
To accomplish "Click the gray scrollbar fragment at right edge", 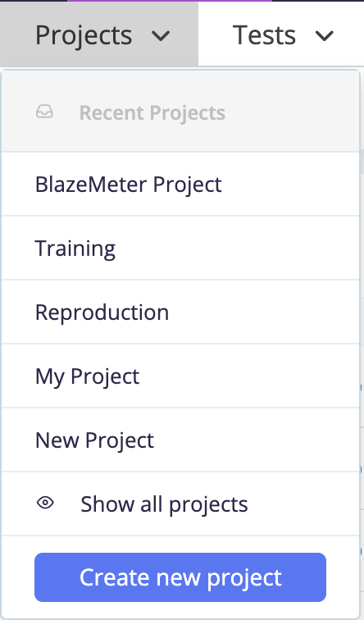I will pyautogui.click(x=362, y=162).
